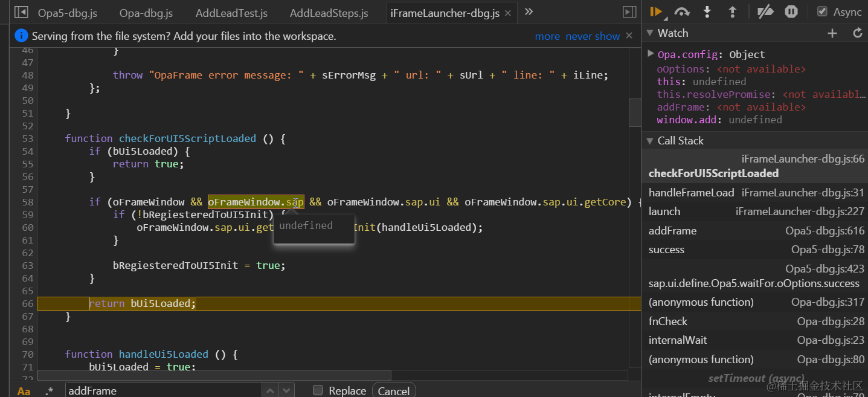This screenshot has width=868, height=397.
Task: Collapse the Watch section
Action: click(x=650, y=33)
